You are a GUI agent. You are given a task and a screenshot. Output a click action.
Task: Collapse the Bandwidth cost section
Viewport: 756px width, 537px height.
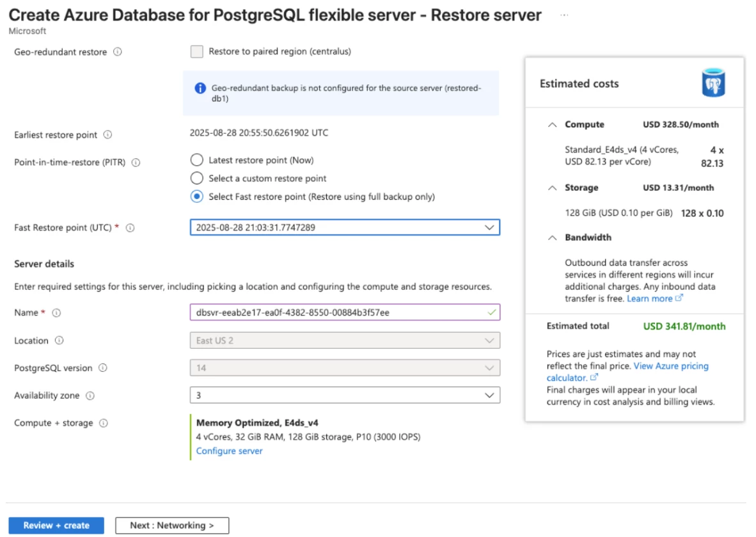(553, 238)
